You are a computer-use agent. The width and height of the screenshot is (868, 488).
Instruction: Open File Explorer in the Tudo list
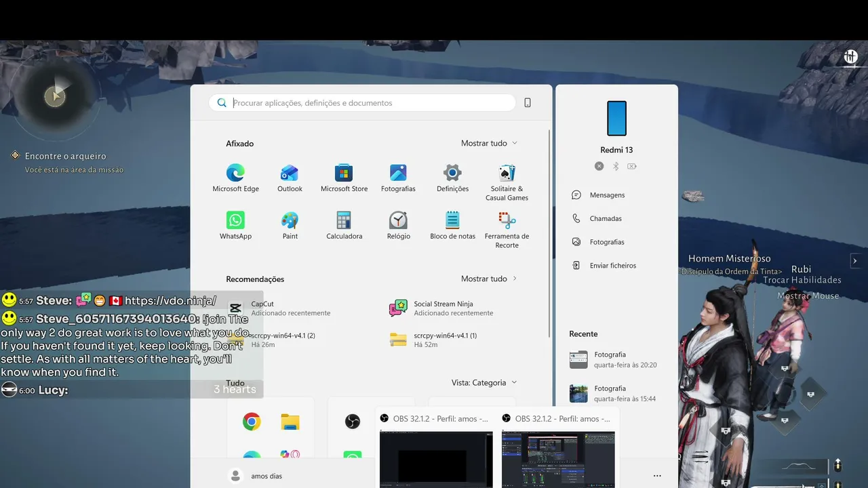click(290, 422)
